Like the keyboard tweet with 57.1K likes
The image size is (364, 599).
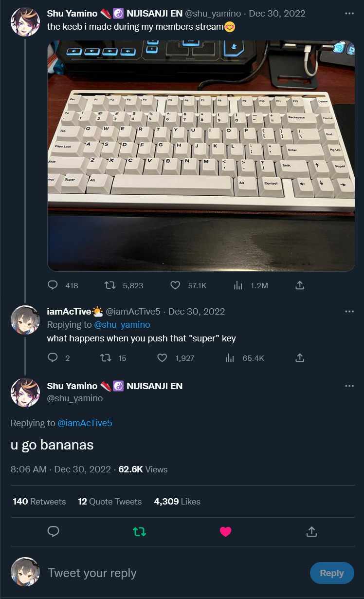point(175,285)
